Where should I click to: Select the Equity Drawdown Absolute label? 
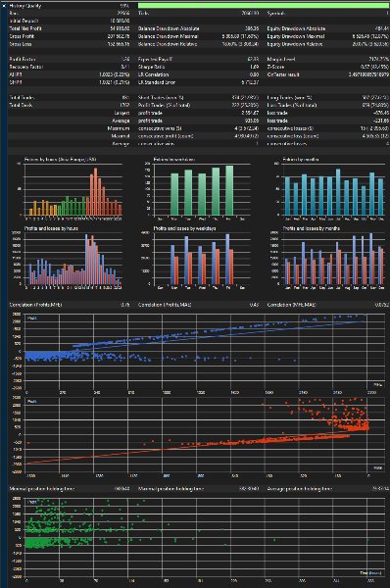(296, 28)
